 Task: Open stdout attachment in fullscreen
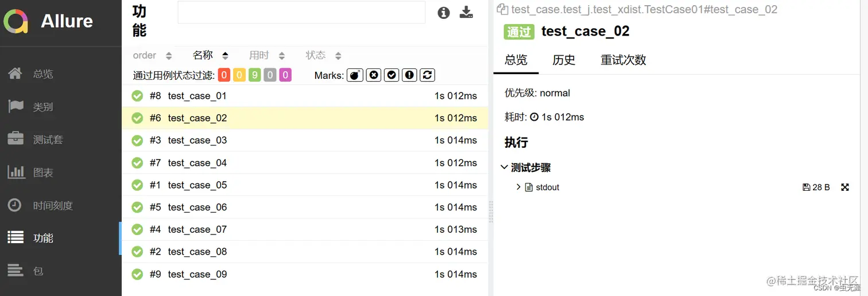(x=845, y=187)
